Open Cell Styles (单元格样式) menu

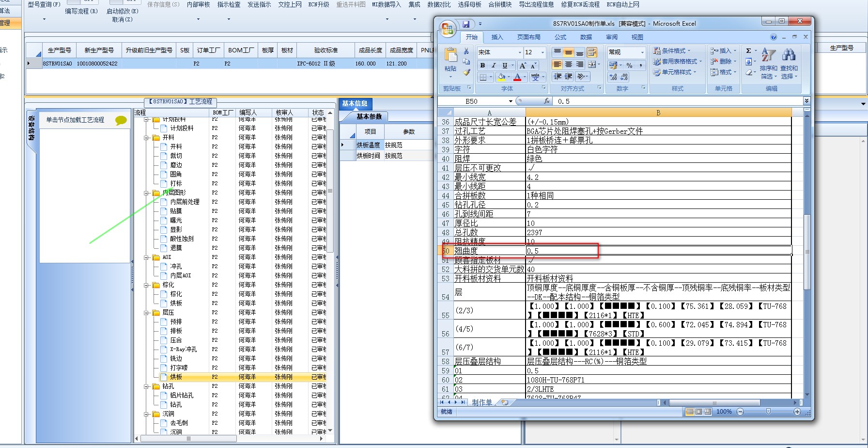674,72
